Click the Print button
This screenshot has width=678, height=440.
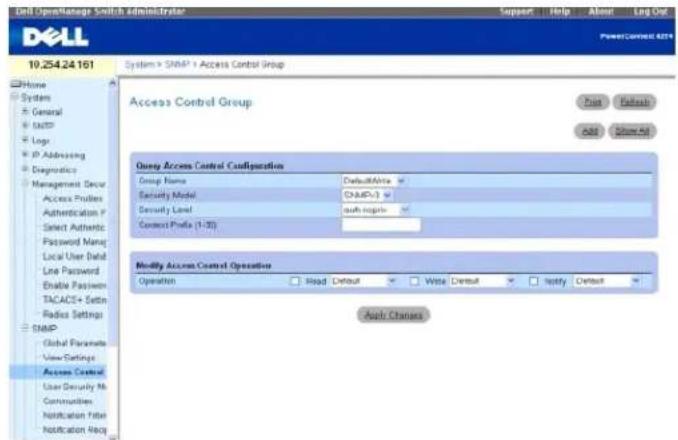[593, 102]
